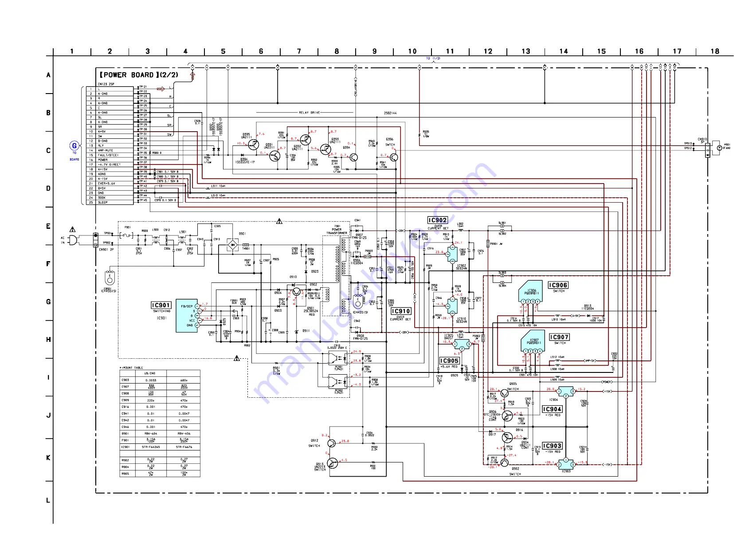
Task: Click the US, CND column header
Action: pyautogui.click(x=150, y=373)
